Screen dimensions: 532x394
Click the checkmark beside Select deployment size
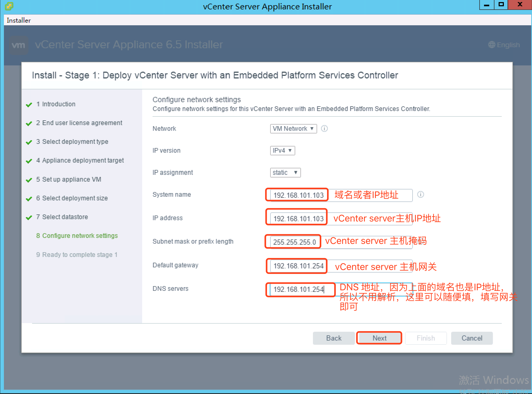pyautogui.click(x=29, y=199)
